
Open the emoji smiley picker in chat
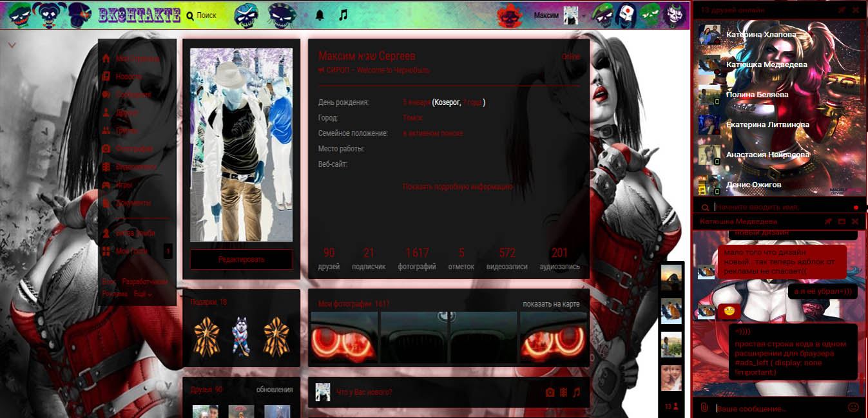[x=853, y=407]
